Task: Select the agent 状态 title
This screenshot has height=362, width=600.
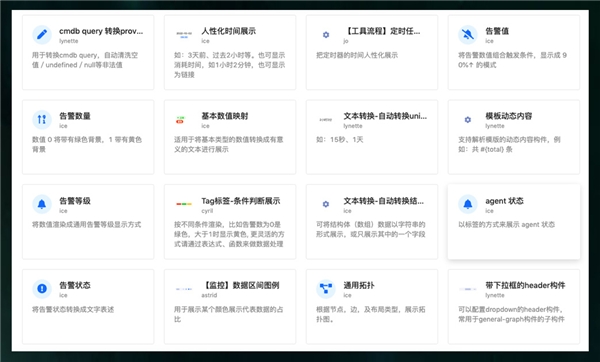Action: [x=504, y=201]
